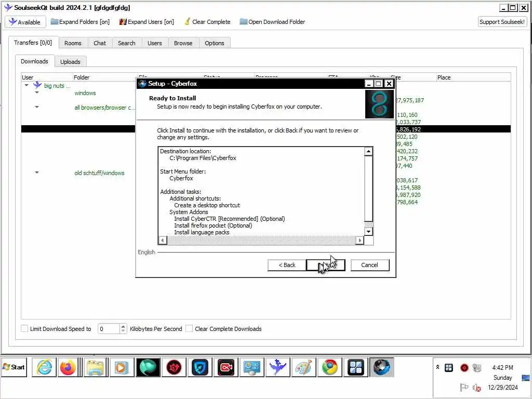Screen dimensions: 532x399
Task: Enable the Clear Complete Downloads checkbox
Action: [x=189, y=328]
